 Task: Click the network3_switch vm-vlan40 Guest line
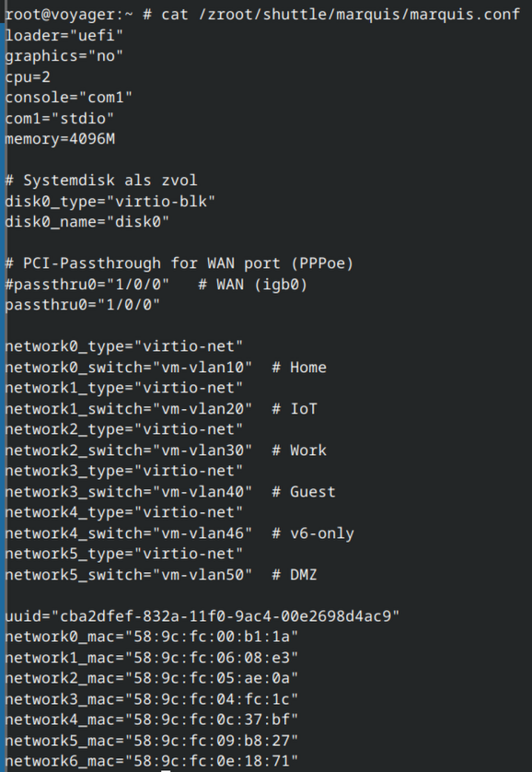(170, 491)
